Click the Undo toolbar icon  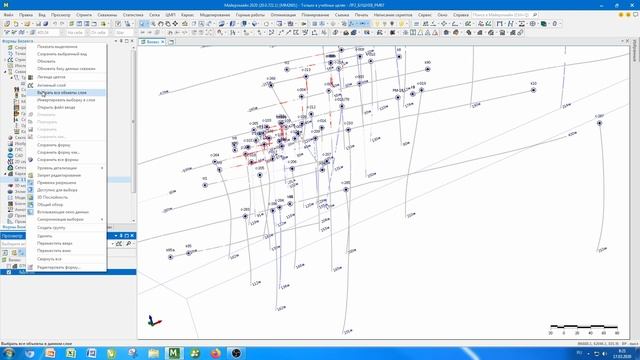[x=55, y=24]
